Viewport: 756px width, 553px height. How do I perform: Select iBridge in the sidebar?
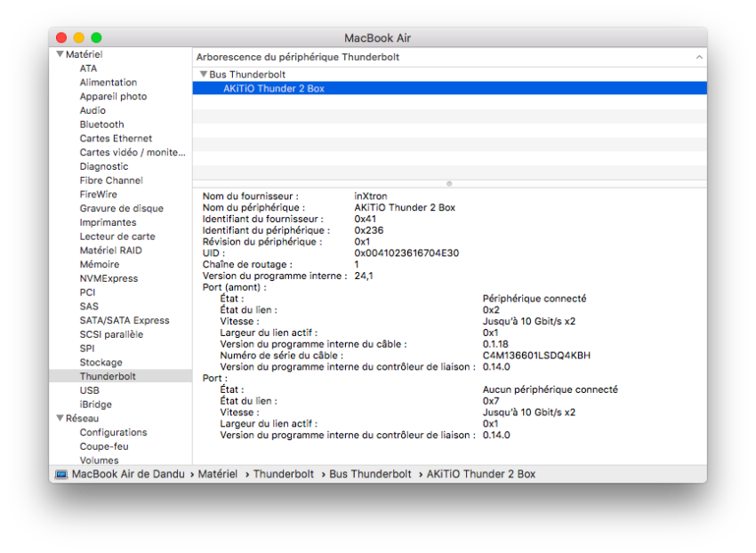(95, 404)
